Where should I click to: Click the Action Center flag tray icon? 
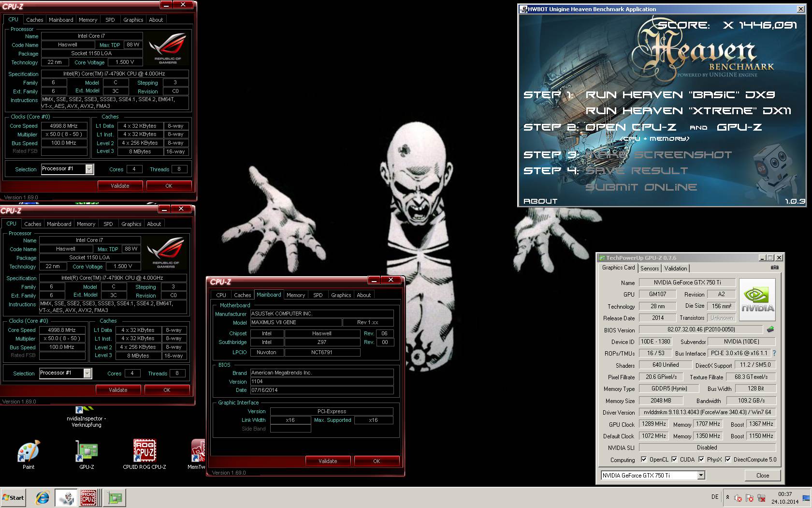tap(750, 498)
